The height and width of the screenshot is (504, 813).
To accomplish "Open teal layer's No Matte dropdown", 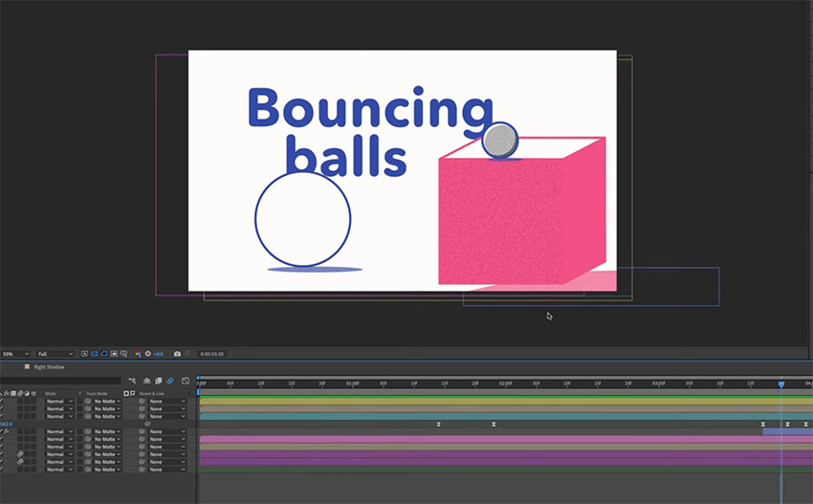I will pos(107,416).
